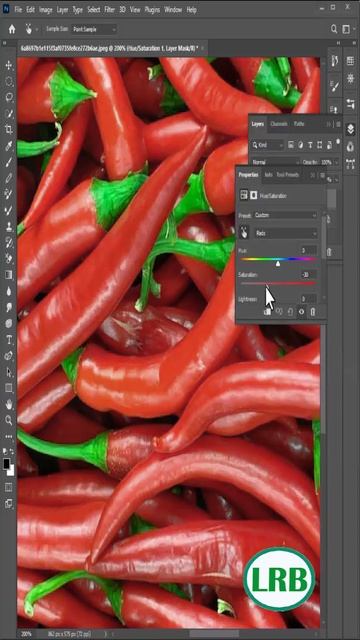Image resolution: width=360 pixels, height=640 pixels.
Task: Select the Eyedropper tool in the toolbar
Action: click(9, 146)
